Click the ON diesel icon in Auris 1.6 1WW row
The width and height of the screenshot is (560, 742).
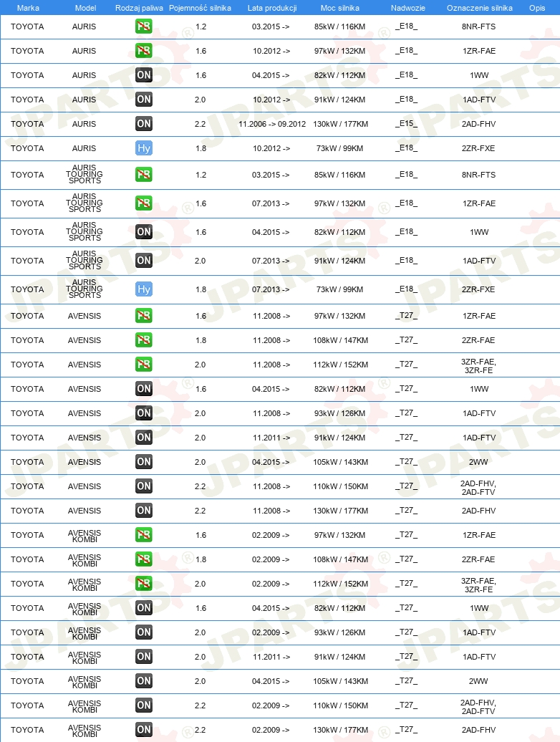click(144, 74)
